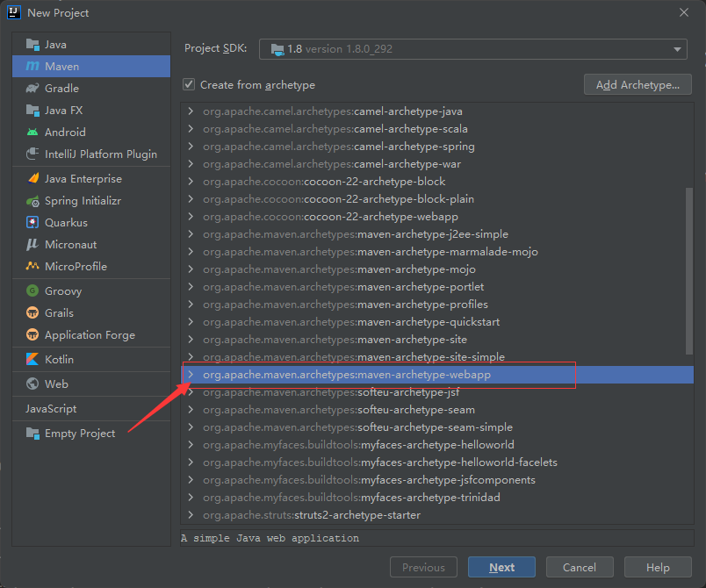This screenshot has width=706, height=588.
Task: Click the Micronaut mu icon
Action: (32, 244)
